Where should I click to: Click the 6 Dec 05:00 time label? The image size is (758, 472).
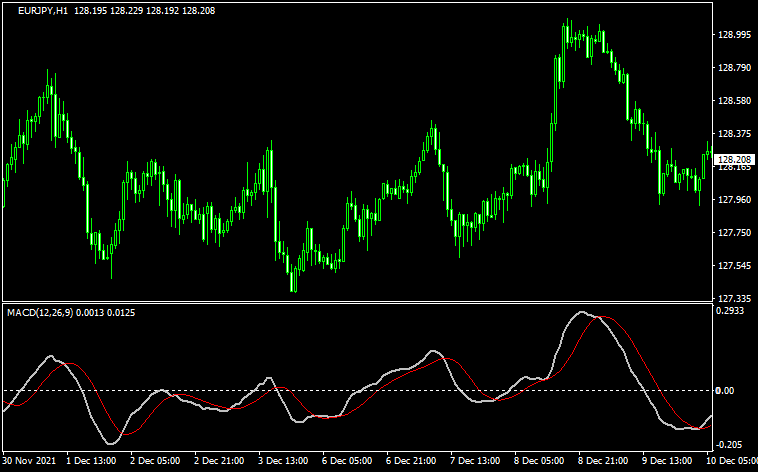pos(348,460)
